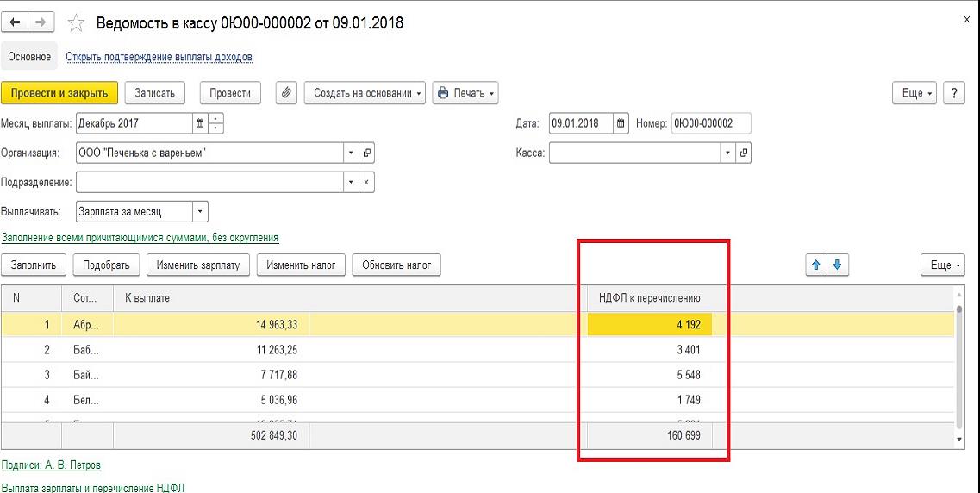Open the Создать на основании menu

[365, 93]
